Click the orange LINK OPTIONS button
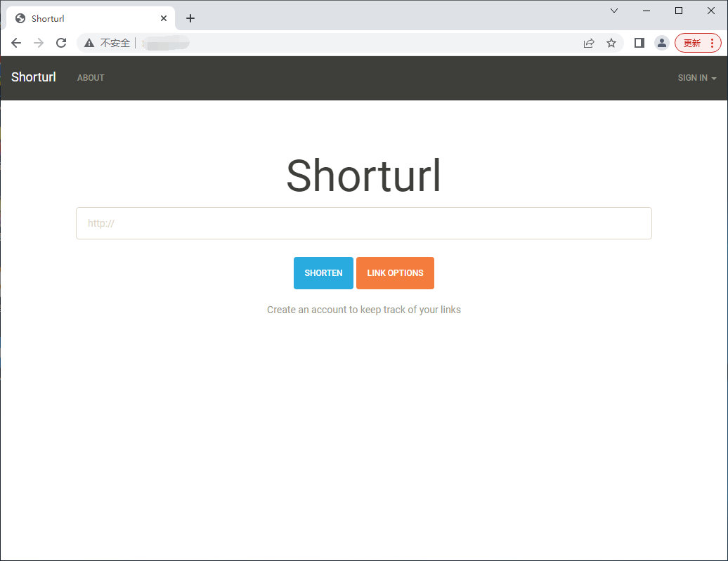The height and width of the screenshot is (561, 728). pos(395,273)
